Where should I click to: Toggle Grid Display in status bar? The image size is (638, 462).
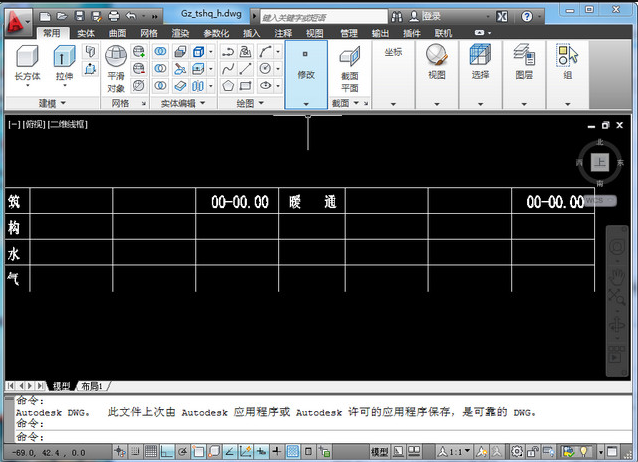click(x=151, y=451)
